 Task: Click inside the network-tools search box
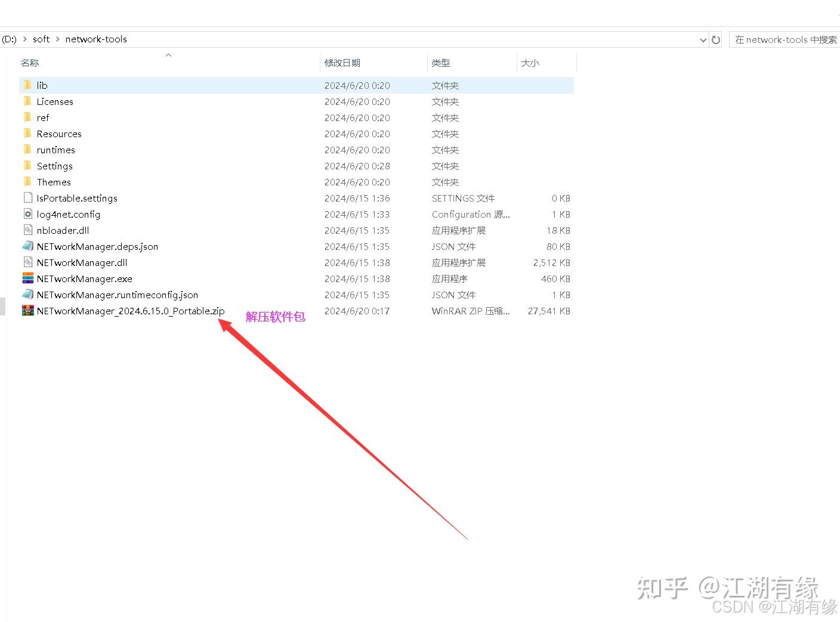pyautogui.click(x=785, y=39)
